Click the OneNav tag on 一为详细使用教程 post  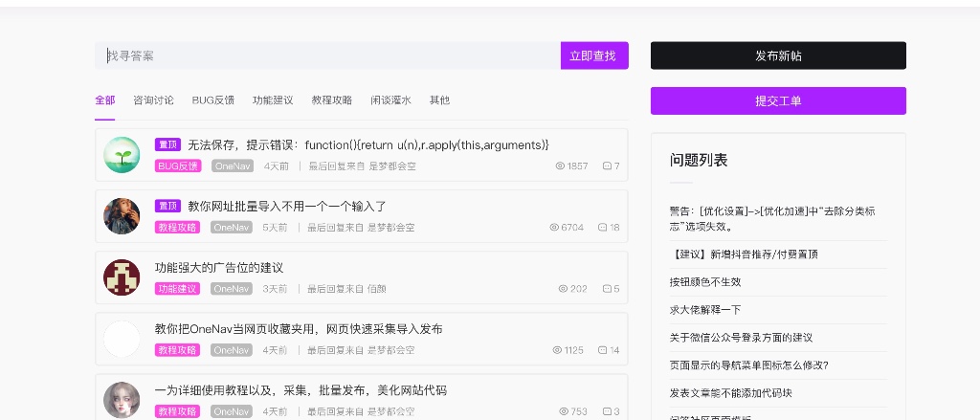pos(232,411)
